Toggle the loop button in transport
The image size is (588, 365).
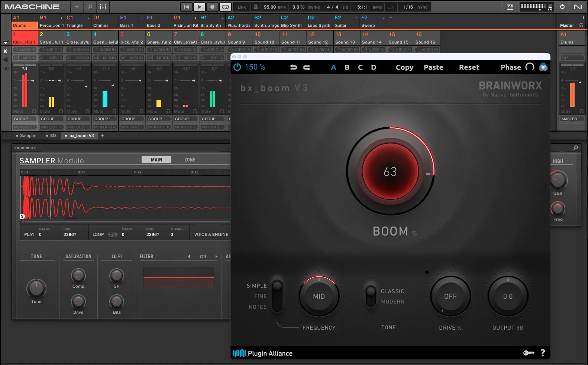[x=225, y=7]
